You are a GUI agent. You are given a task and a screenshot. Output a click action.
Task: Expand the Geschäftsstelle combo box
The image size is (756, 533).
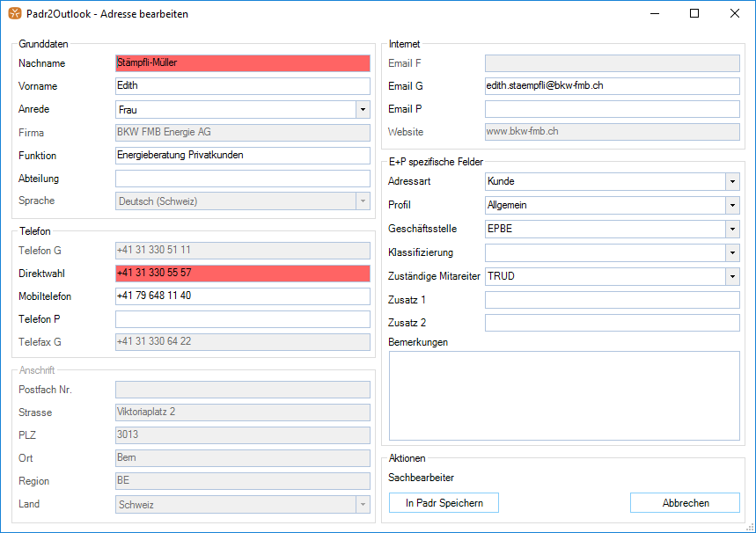pos(732,230)
